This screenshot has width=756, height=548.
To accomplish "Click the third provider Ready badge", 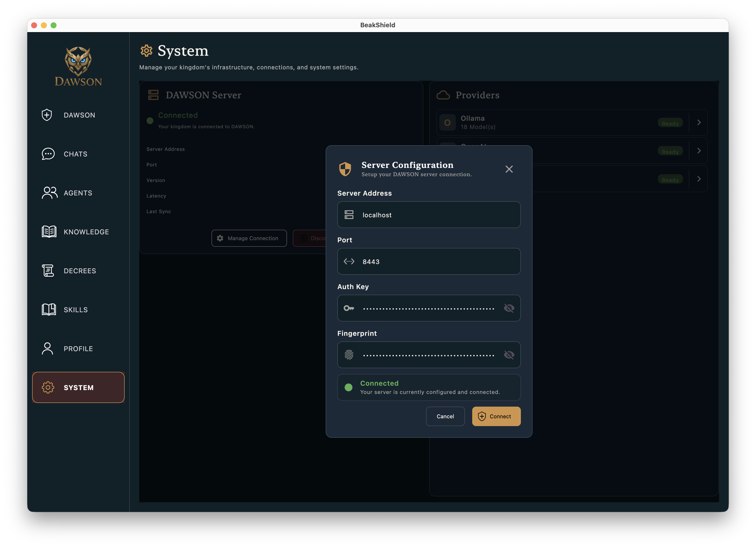I will point(670,180).
